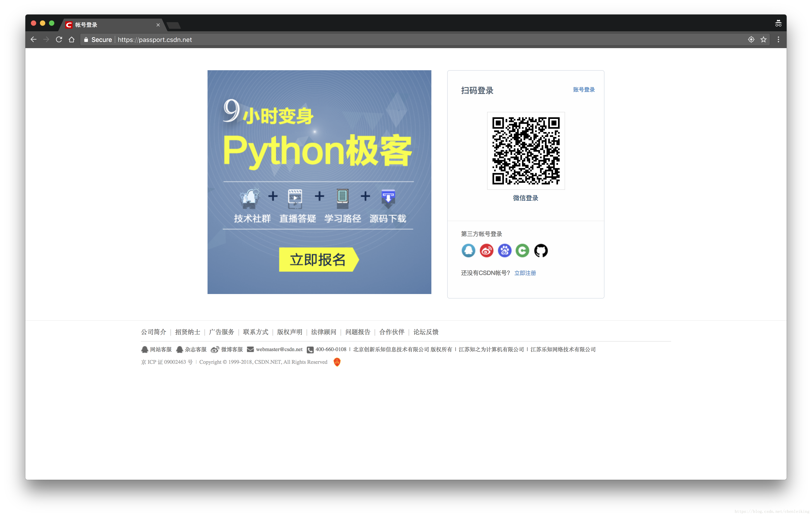Click the webmaster@csdn.net email link

(279, 350)
